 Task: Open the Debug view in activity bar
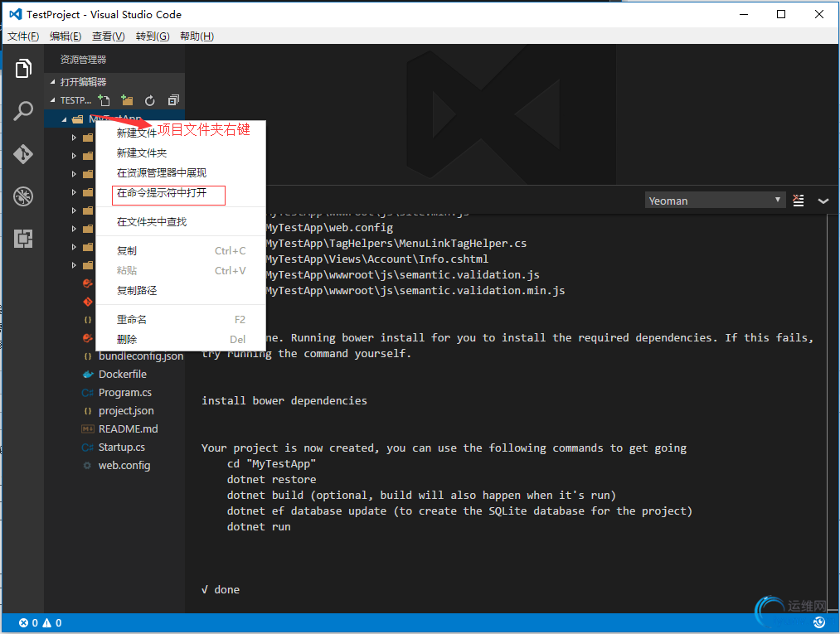[23, 196]
